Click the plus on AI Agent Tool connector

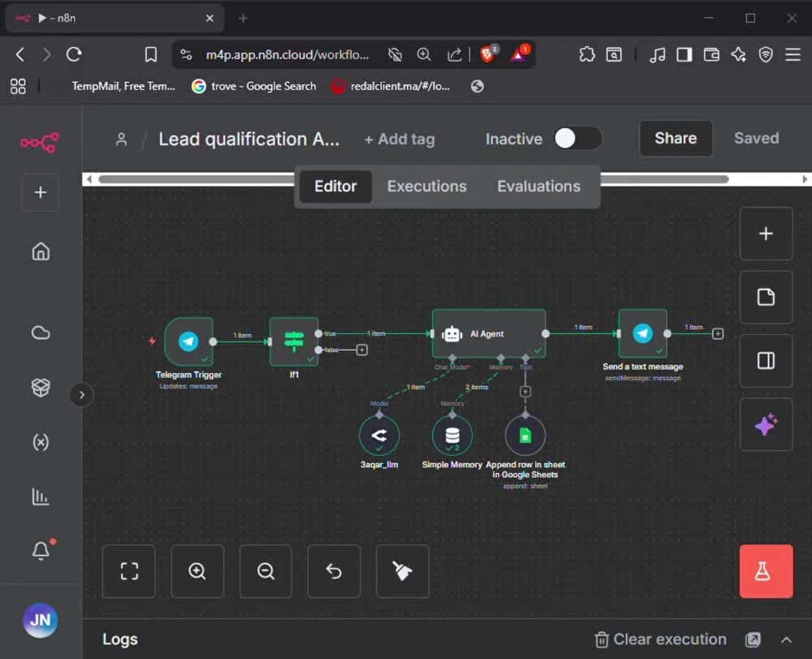pos(525,392)
